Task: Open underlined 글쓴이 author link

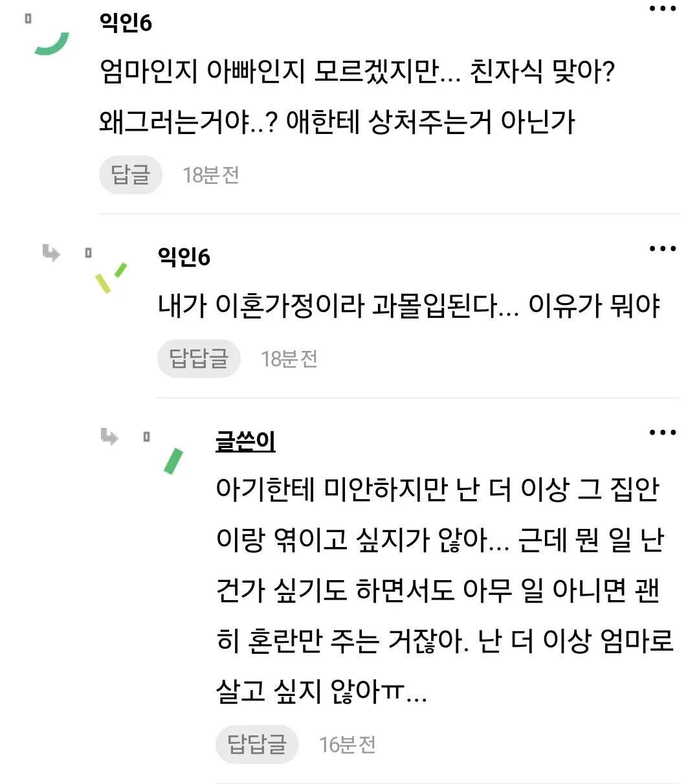Action: coord(245,441)
